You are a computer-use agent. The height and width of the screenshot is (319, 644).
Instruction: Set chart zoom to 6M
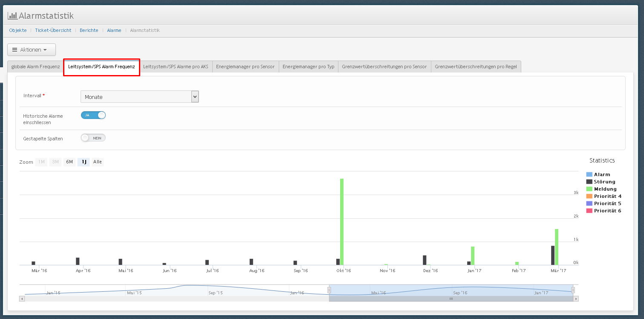point(69,162)
